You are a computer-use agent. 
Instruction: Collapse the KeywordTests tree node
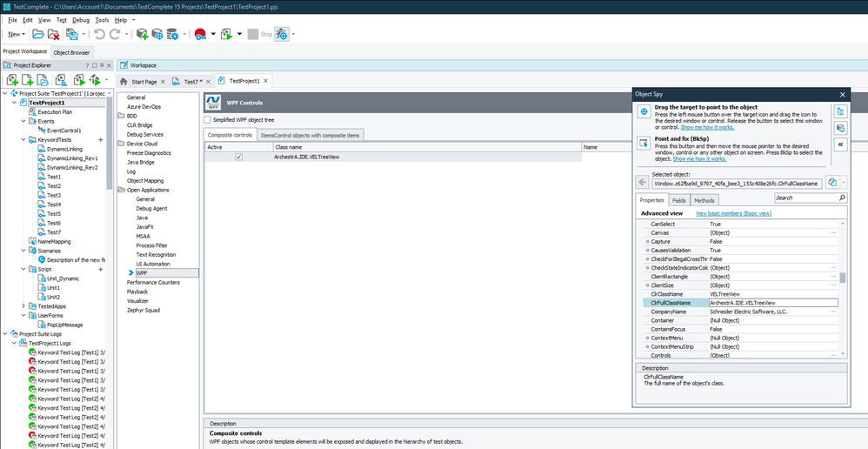(x=24, y=140)
